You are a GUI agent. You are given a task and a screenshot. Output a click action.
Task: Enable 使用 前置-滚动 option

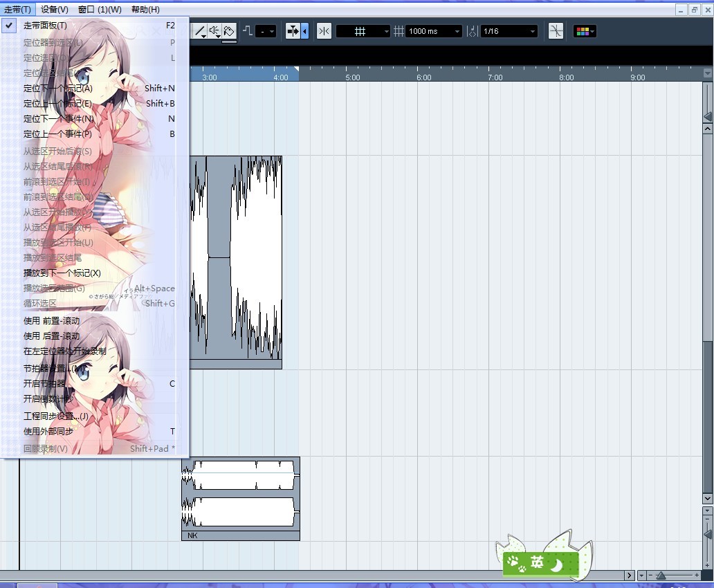click(x=95, y=321)
